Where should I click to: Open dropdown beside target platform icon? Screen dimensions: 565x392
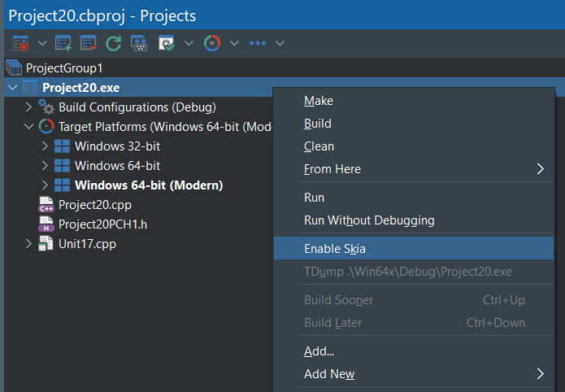pyautogui.click(x=234, y=43)
